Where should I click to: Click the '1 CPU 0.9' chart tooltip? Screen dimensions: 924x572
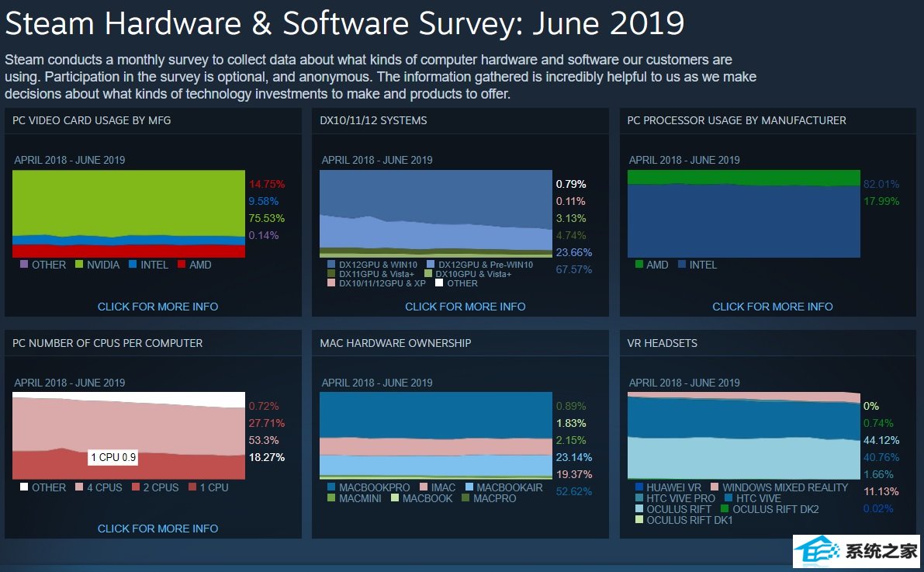[x=113, y=457]
